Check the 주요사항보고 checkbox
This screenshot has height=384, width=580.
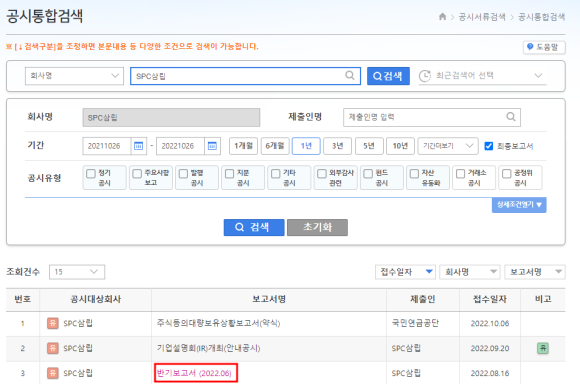coord(137,173)
